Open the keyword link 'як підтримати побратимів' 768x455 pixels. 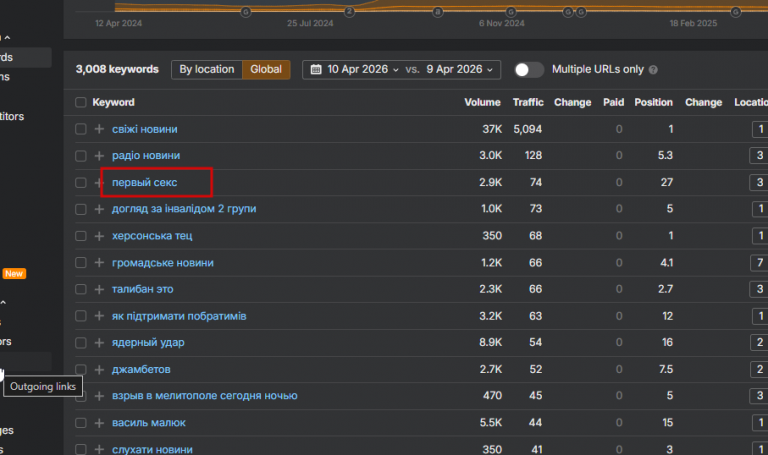coord(179,316)
